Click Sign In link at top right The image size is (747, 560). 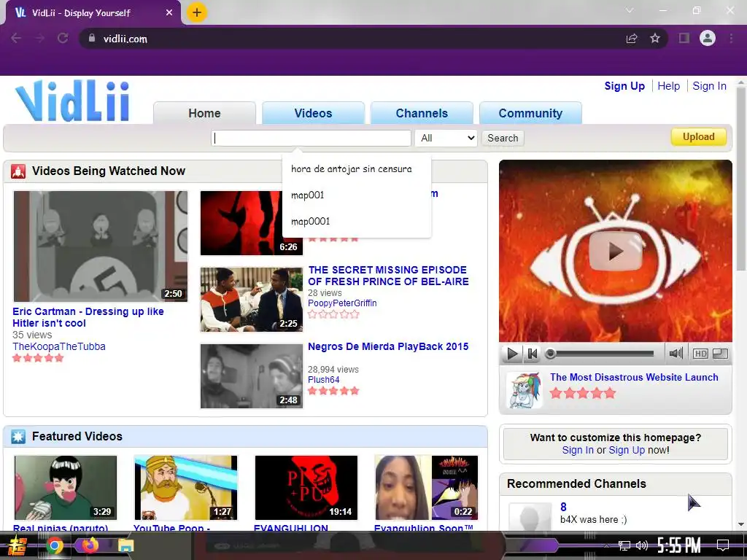709,86
